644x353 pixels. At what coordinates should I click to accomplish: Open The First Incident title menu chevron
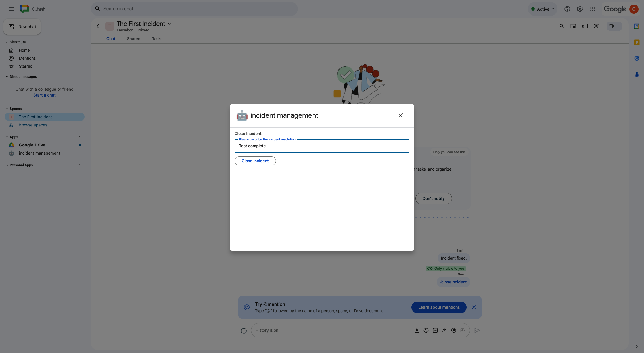point(170,24)
